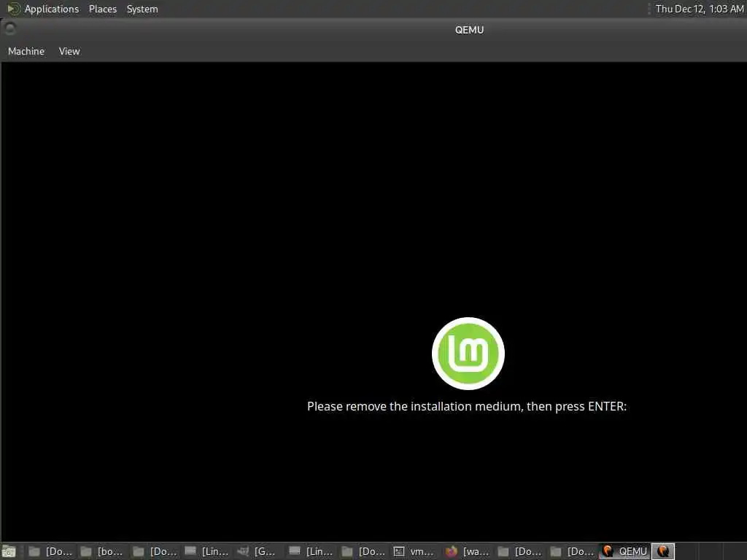Click the Applications menu logo icon
Viewport: 747px width, 560px height.
[13, 9]
